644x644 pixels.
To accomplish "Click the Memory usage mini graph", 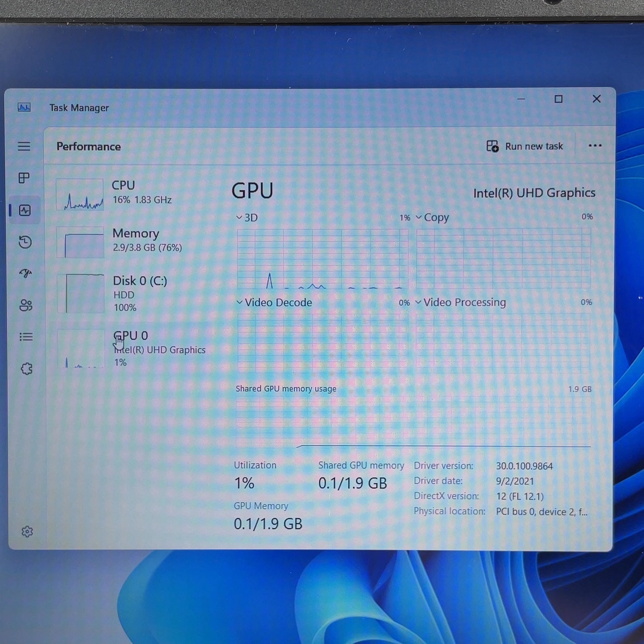I will (x=80, y=242).
